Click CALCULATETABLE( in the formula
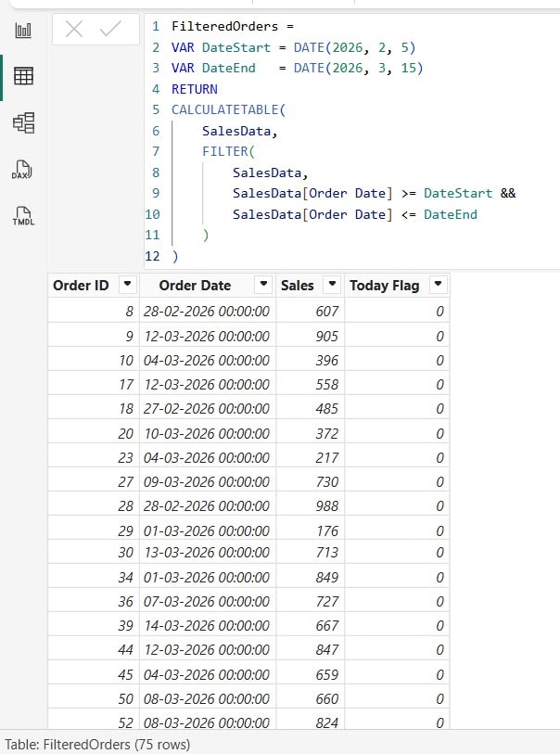 pyautogui.click(x=228, y=109)
